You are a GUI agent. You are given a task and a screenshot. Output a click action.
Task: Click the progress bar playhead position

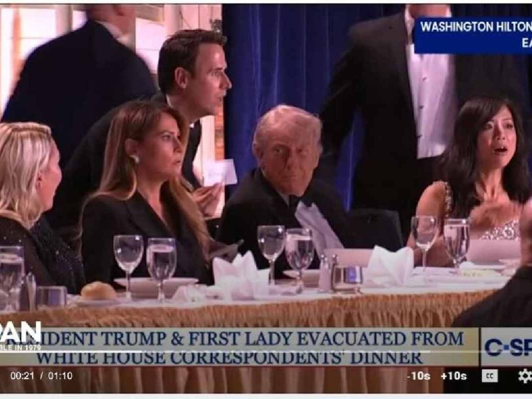click(x=142, y=352)
